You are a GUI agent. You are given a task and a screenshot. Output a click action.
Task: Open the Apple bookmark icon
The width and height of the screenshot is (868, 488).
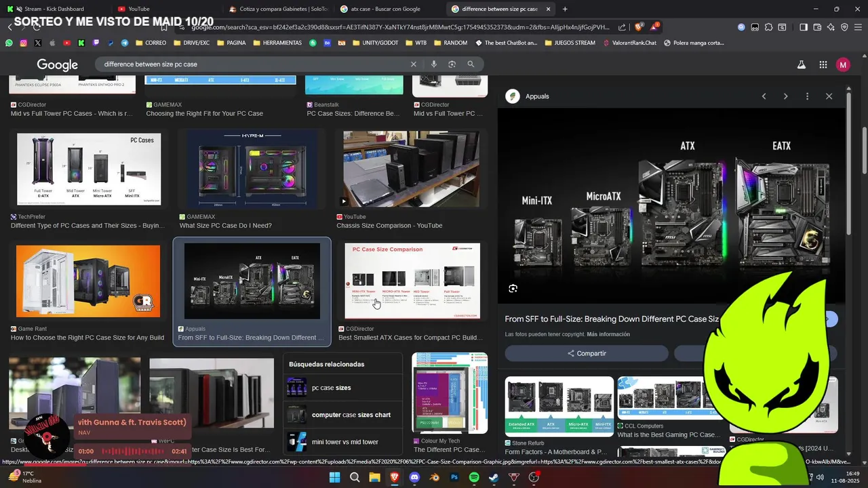(x=52, y=43)
